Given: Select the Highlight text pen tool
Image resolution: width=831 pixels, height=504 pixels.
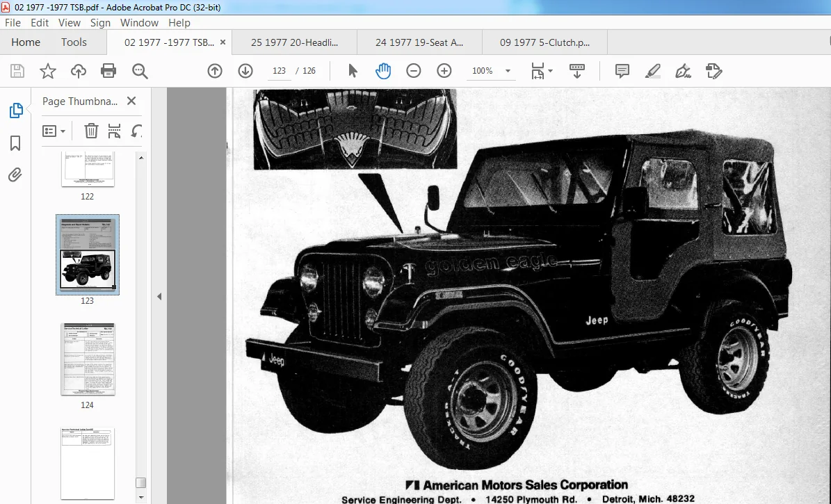Looking at the screenshot, I should [x=653, y=71].
